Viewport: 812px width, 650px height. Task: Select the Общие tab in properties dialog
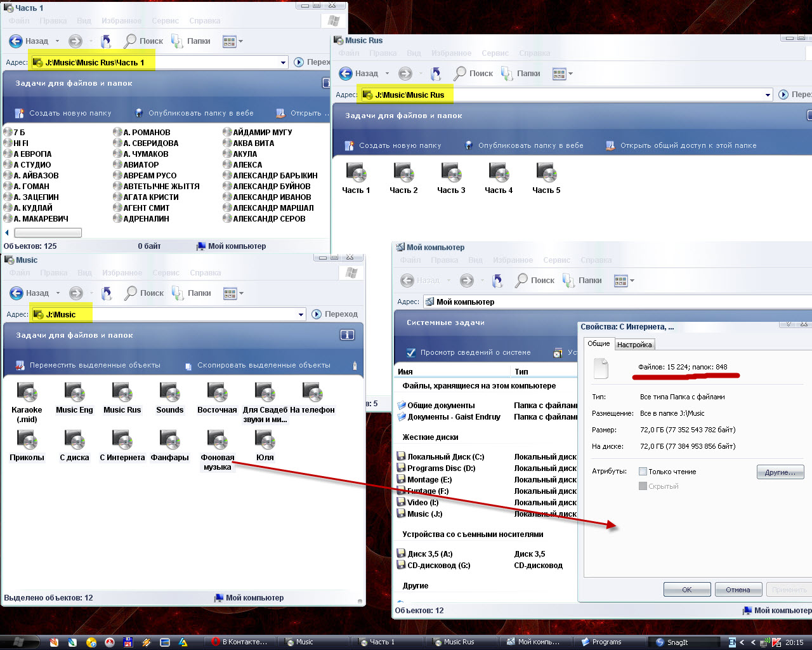click(598, 343)
